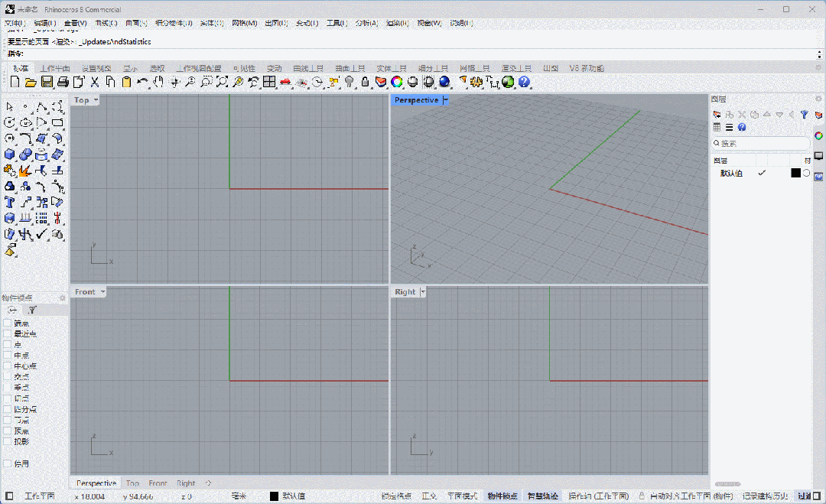Click the Paste clipboard icon
The width and height of the screenshot is (826, 504).
click(126, 82)
